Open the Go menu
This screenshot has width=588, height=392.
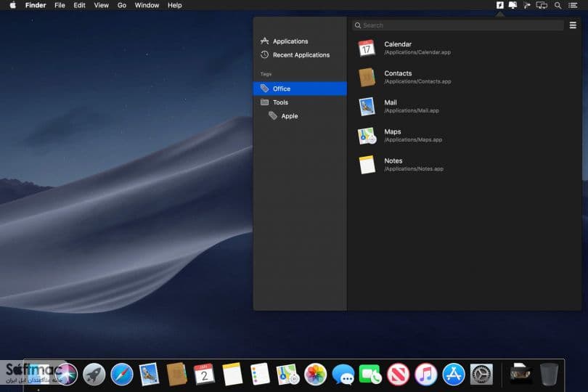click(x=122, y=5)
